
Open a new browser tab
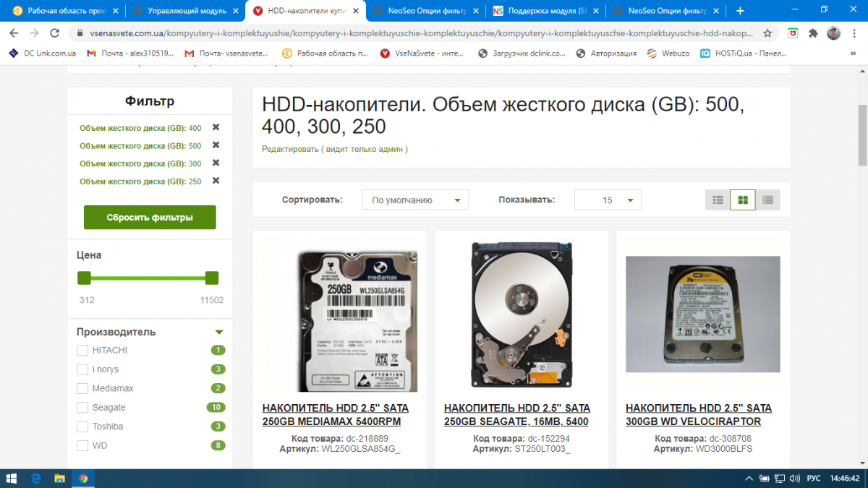click(740, 11)
